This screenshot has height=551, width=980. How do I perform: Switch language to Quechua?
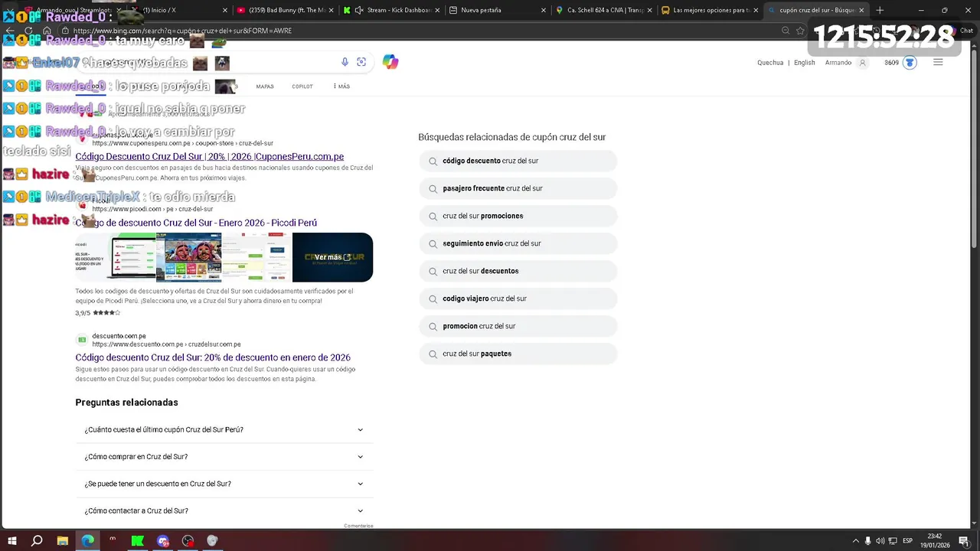pyautogui.click(x=770, y=63)
